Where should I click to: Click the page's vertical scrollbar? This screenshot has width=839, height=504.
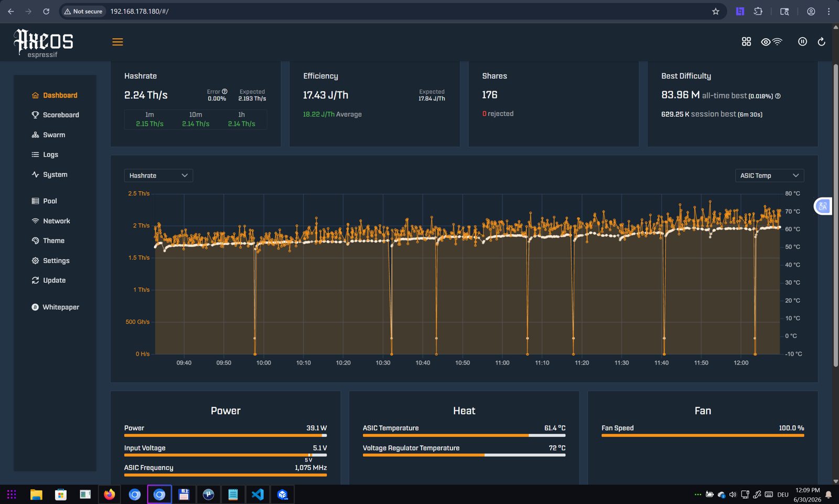click(835, 215)
